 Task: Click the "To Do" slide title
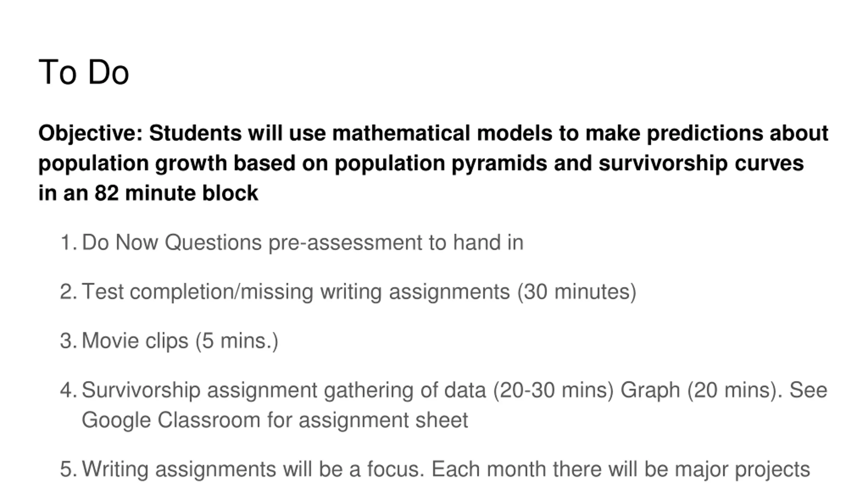(x=84, y=72)
